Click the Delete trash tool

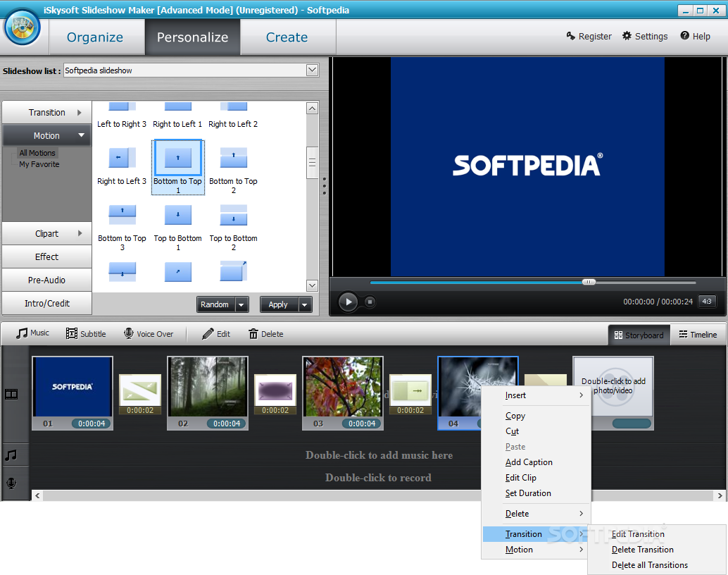click(266, 334)
